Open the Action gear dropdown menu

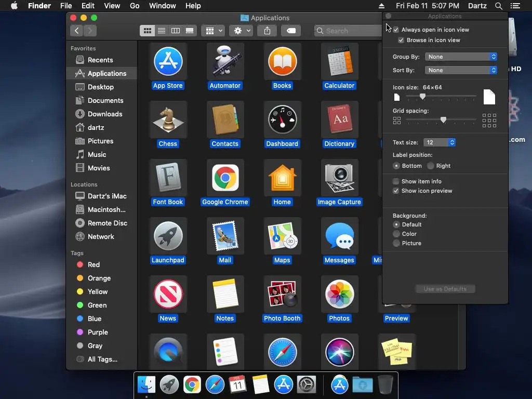[241, 31]
